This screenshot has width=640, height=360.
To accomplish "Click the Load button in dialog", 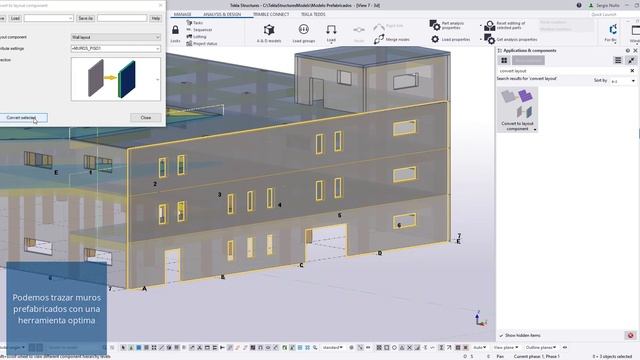I will (x=15, y=18).
